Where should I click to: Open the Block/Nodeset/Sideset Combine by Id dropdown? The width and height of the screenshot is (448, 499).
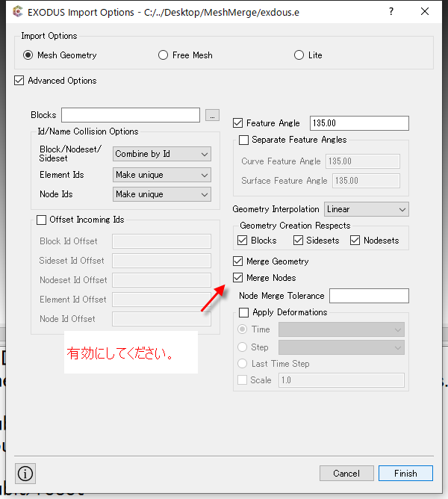(x=162, y=154)
